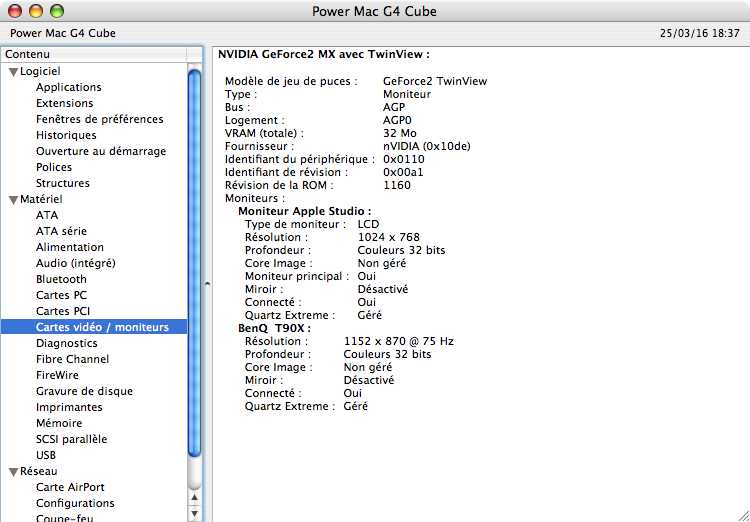Click the blue sidebar scroll thumb
Screen dimensions: 750x522
coord(195,264)
